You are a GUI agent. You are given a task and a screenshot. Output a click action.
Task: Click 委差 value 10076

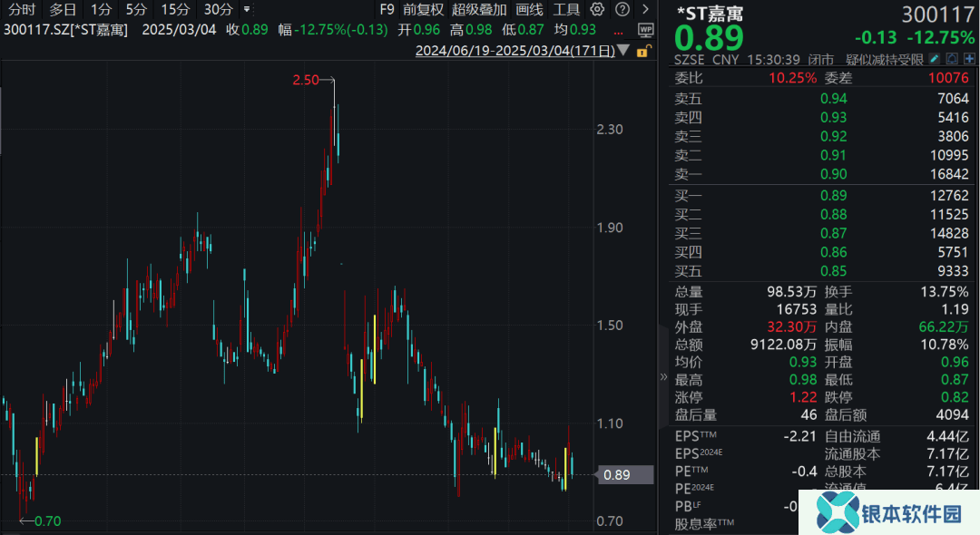[948, 78]
